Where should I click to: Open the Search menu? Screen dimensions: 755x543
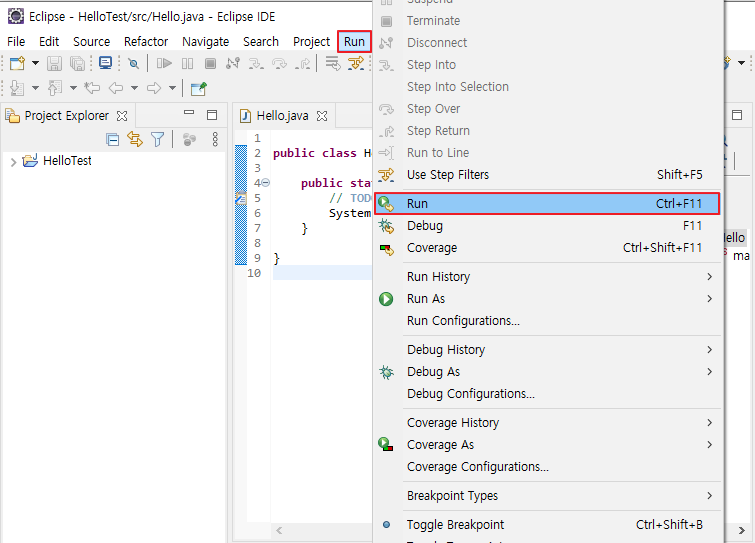(x=261, y=42)
